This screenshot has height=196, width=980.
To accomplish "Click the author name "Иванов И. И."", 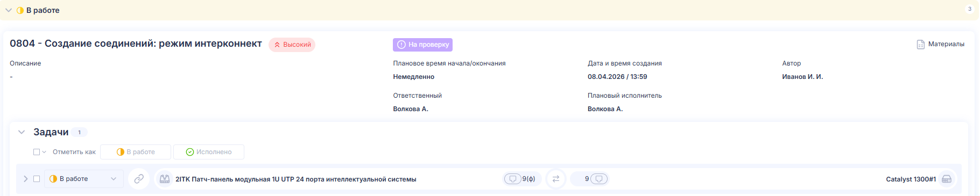I will [802, 77].
